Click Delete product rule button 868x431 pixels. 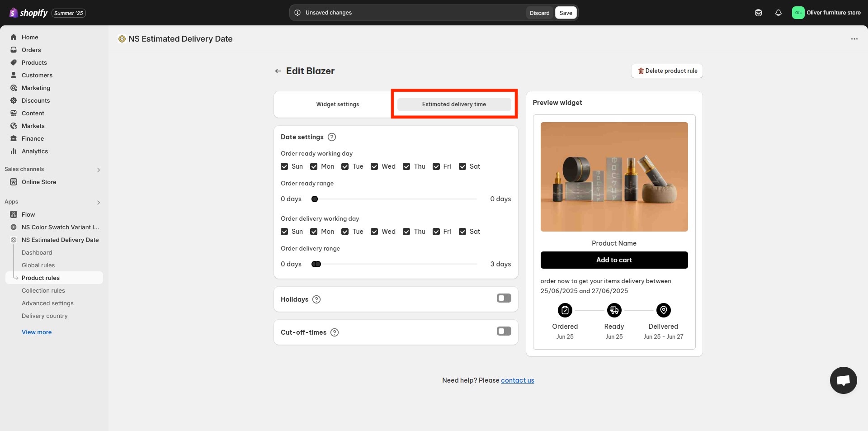[667, 71]
